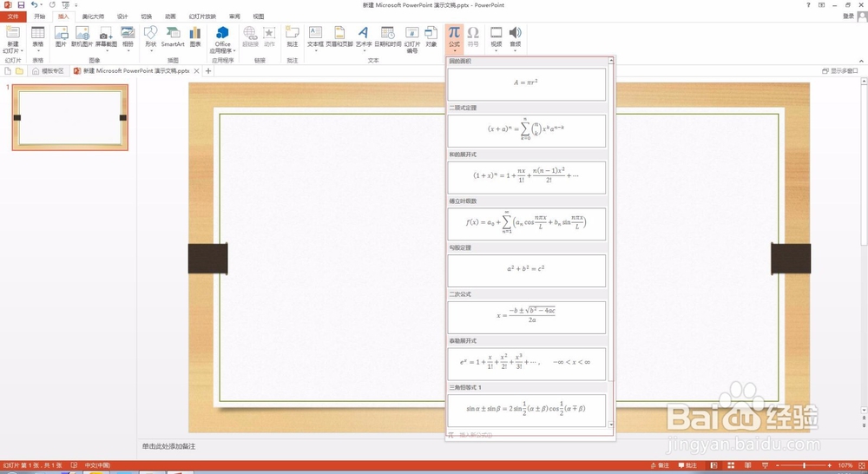Click the equation gallery scroll-up arrow
This screenshot has width=868, height=474.
click(x=611, y=61)
